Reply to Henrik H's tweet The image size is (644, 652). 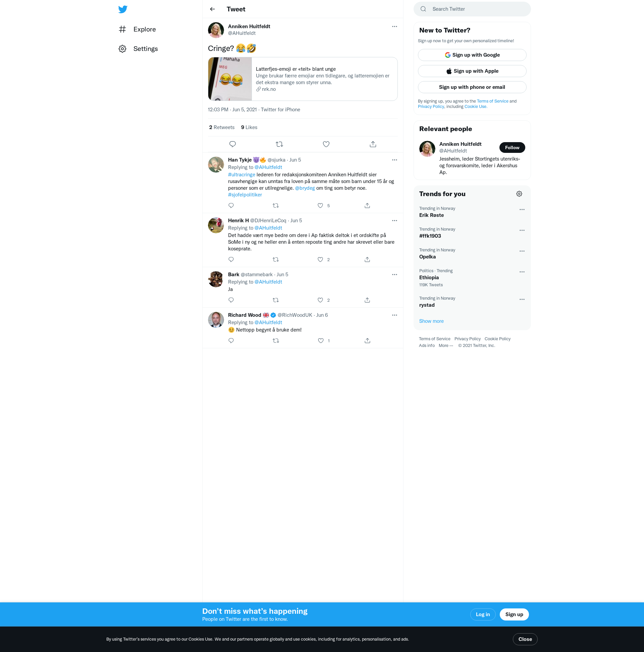click(231, 259)
